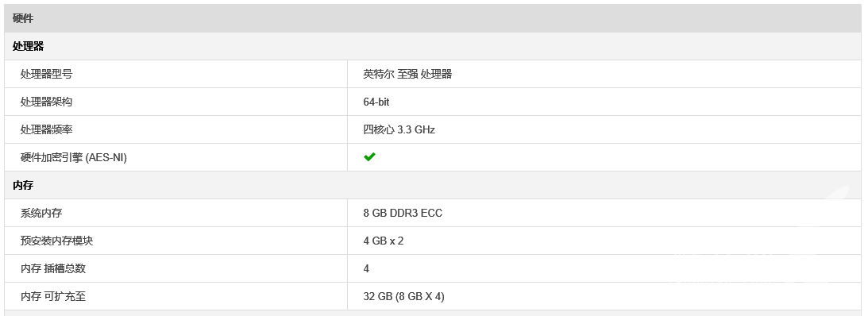Viewport: 868px width, 316px height.
Task: Click the 处理器 subsection heading
Action: (x=433, y=47)
